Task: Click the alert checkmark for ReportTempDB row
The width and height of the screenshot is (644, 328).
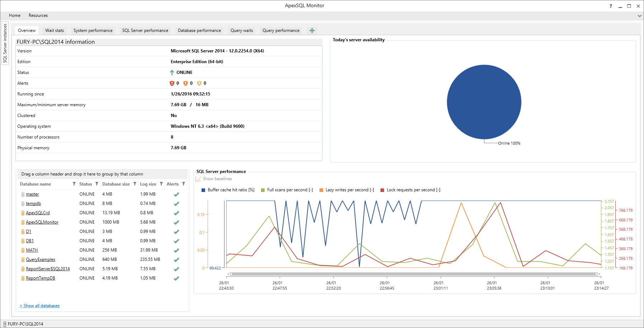Action: pyautogui.click(x=176, y=278)
